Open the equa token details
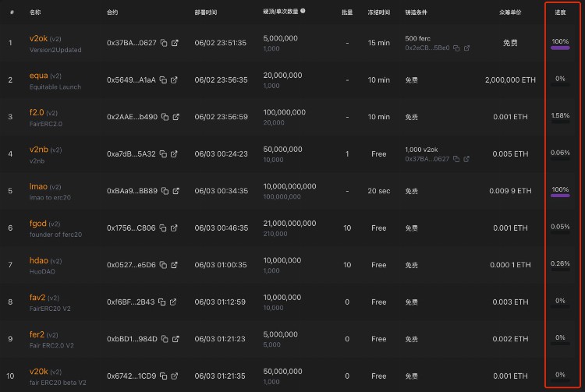 [38, 76]
